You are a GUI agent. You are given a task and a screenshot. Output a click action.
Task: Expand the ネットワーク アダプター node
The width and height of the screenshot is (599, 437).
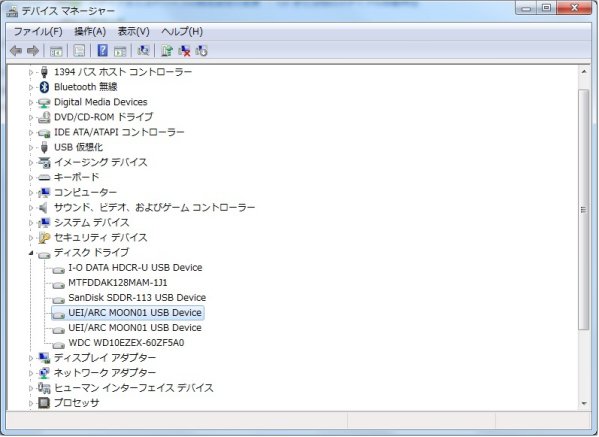(x=31, y=373)
